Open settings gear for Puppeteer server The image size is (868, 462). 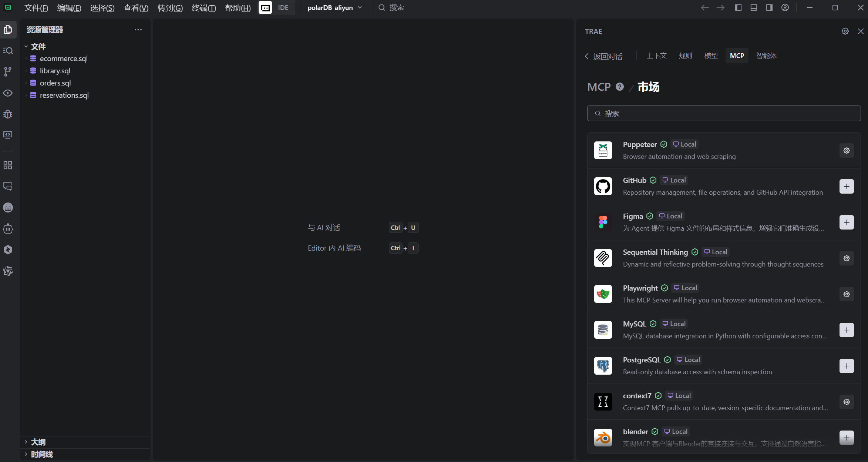(847, 151)
